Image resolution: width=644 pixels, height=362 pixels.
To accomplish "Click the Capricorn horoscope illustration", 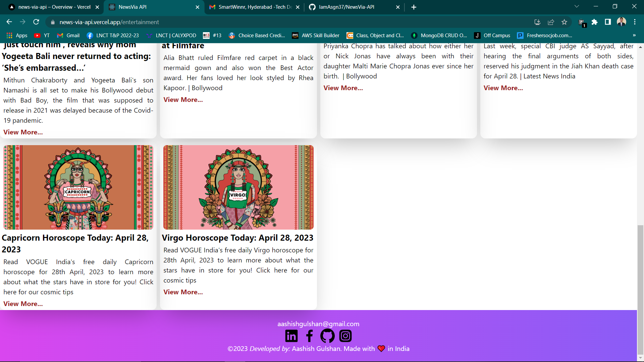I will (78, 187).
